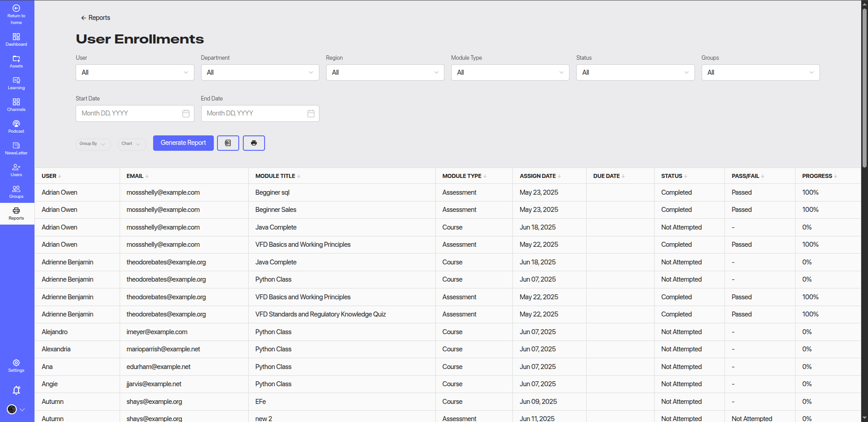
Task: Open the Settings menu item
Action: 16,366
